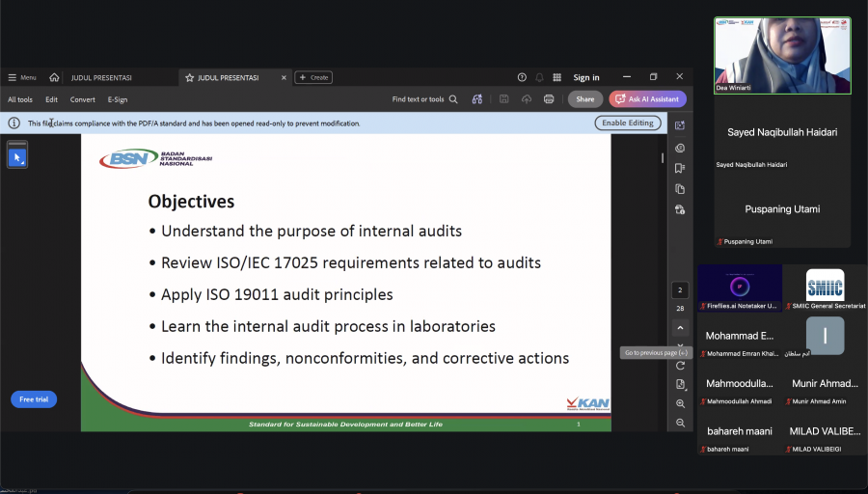Viewport: 868px width, 494px height.
Task: Click the Zoom out magnifier icon
Action: [x=680, y=424]
